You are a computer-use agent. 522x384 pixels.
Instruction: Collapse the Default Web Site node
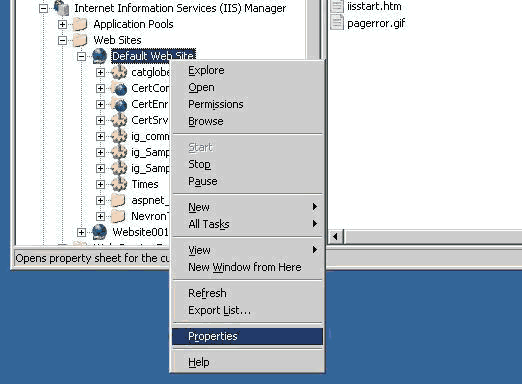click(x=81, y=56)
